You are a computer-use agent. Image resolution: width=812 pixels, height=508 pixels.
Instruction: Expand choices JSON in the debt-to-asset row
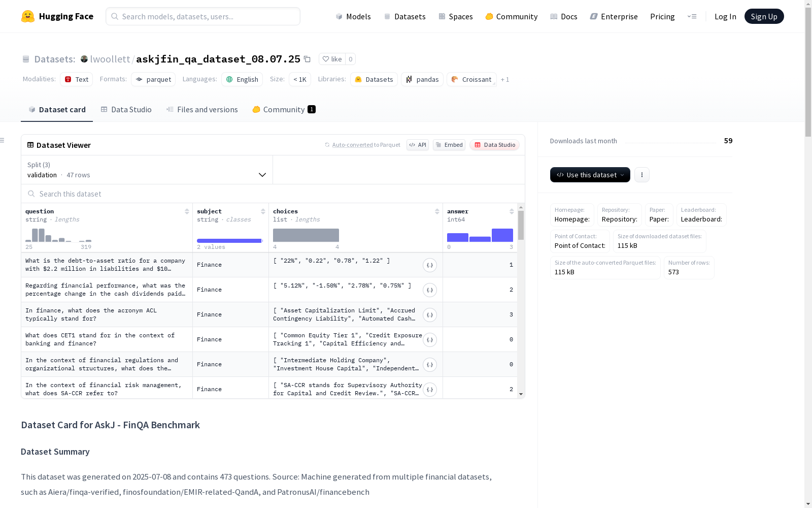pyautogui.click(x=430, y=265)
